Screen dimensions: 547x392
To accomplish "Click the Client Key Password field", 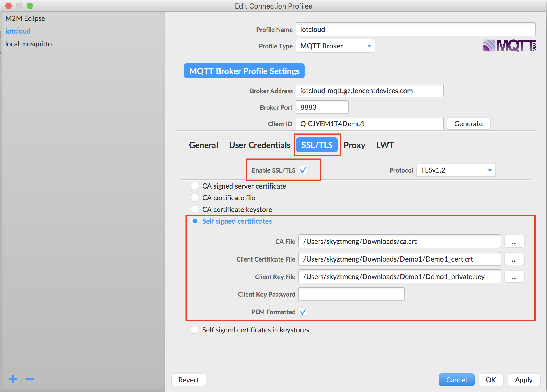I will coord(351,294).
